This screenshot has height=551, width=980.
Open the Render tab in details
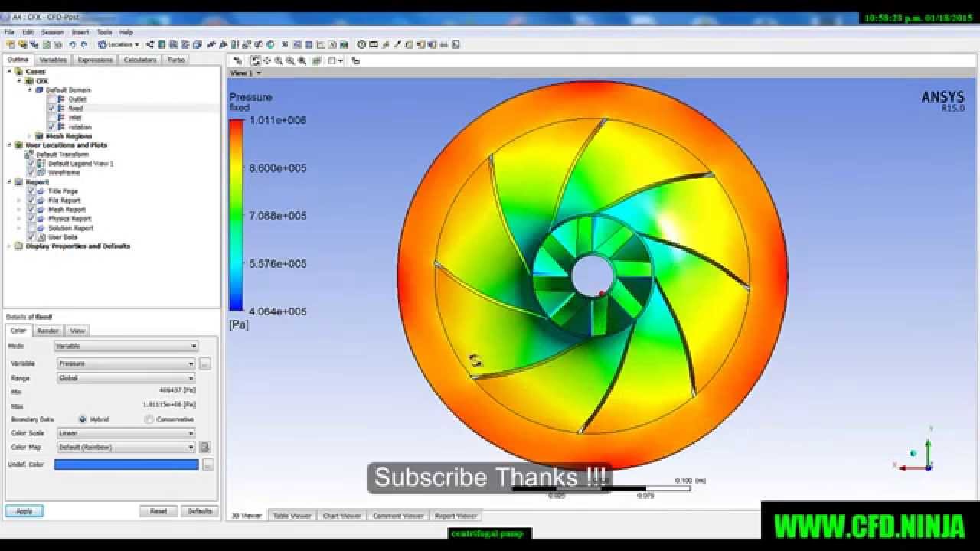(48, 331)
